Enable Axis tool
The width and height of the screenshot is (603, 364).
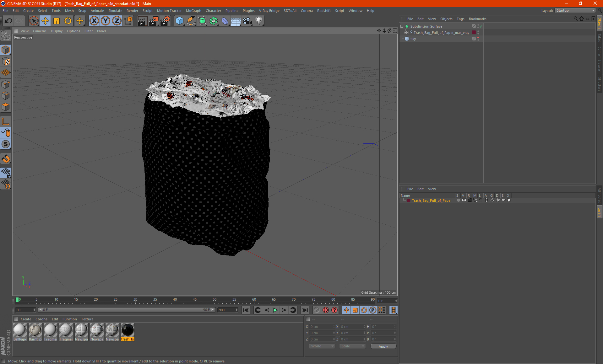(6, 121)
